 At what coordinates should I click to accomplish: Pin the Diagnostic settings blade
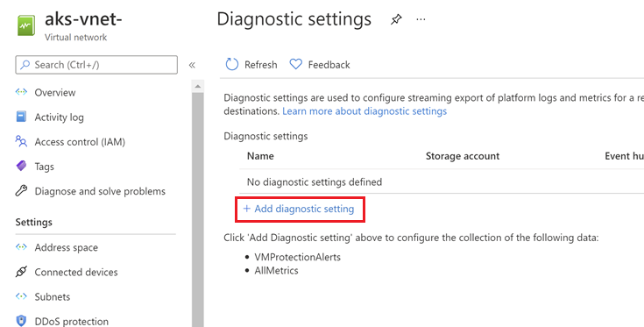[396, 19]
